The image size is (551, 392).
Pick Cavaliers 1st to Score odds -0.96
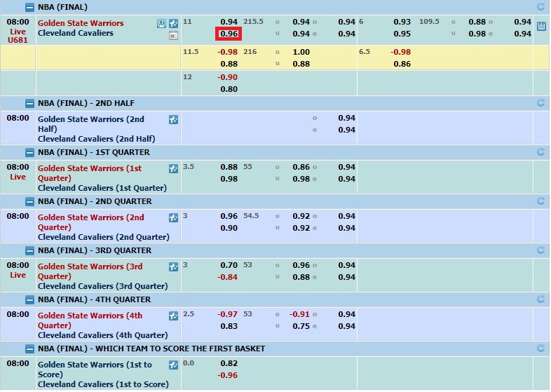(x=227, y=375)
